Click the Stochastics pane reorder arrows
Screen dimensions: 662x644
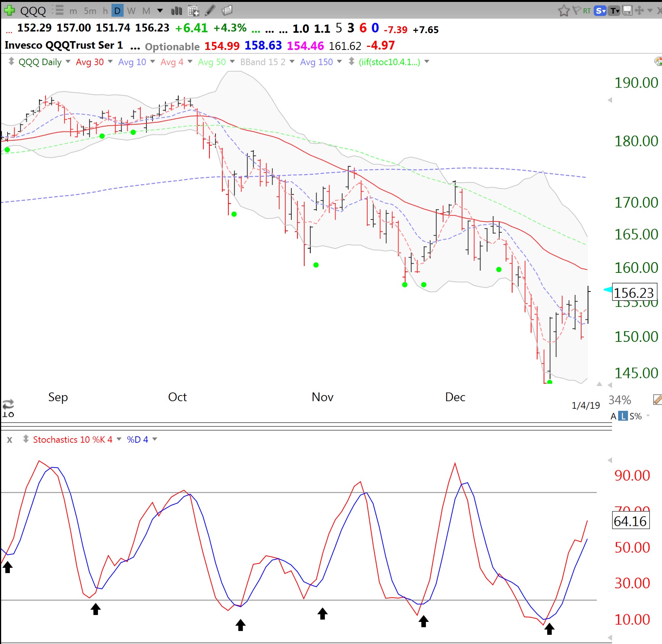point(26,439)
